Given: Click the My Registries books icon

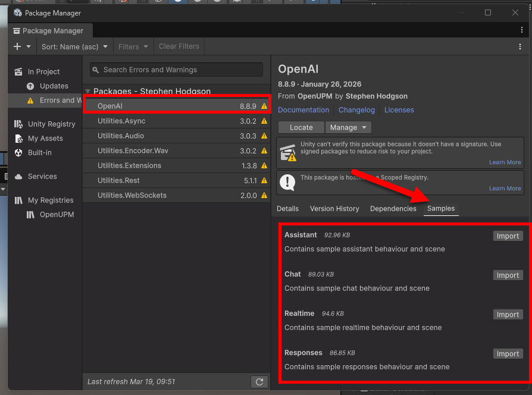Looking at the screenshot, I should pyautogui.click(x=18, y=200).
